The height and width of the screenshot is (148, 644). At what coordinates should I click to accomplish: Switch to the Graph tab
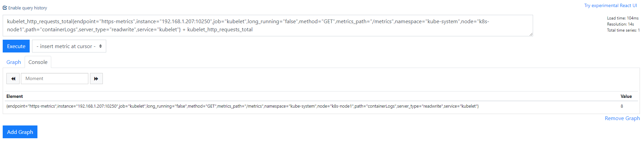13,62
